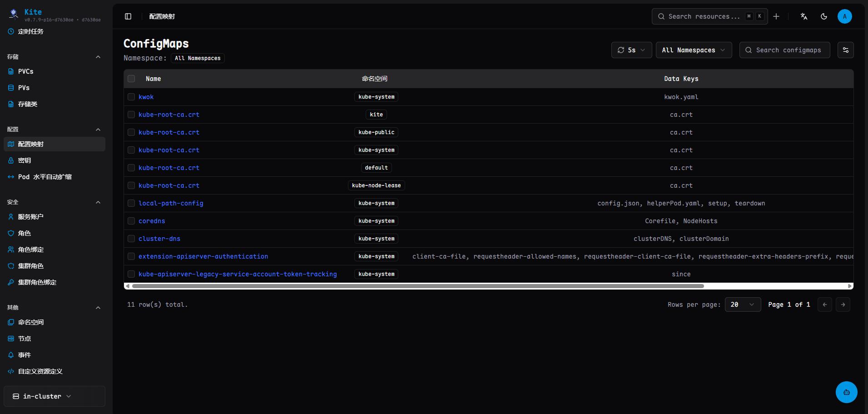This screenshot has width=868, height=414.
Task: Change rows per page dropdown
Action: [x=743, y=304]
